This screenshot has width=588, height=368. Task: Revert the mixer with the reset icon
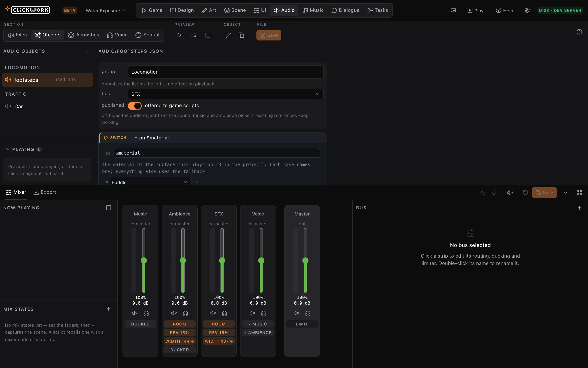point(525,193)
